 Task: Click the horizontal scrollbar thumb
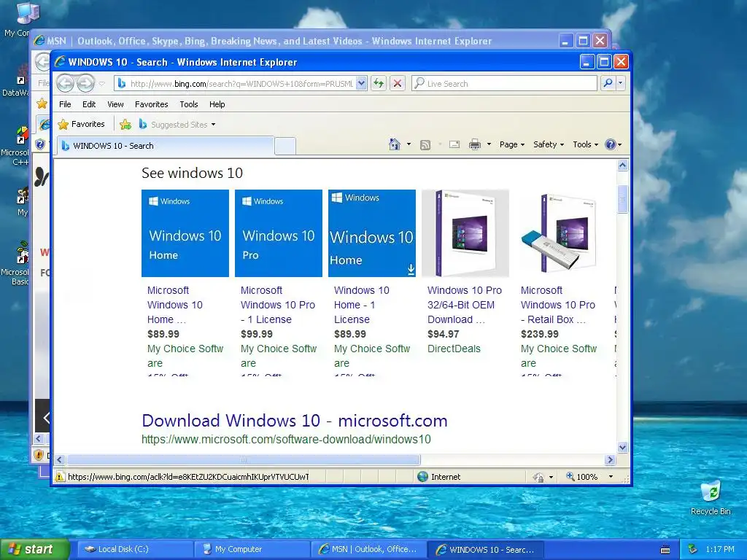click(x=244, y=460)
